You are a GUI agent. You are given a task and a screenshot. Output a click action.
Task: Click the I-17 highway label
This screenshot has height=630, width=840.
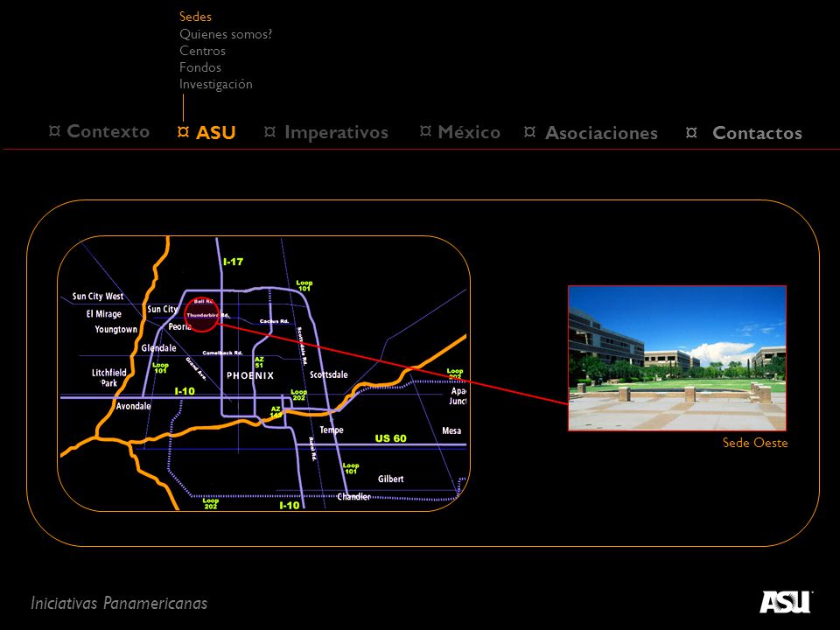click(x=233, y=262)
